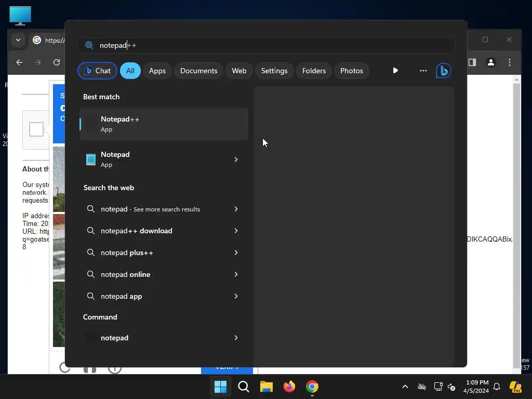532x399 pixels.
Task: Click Chrome's back arrow
Action: coord(19,62)
